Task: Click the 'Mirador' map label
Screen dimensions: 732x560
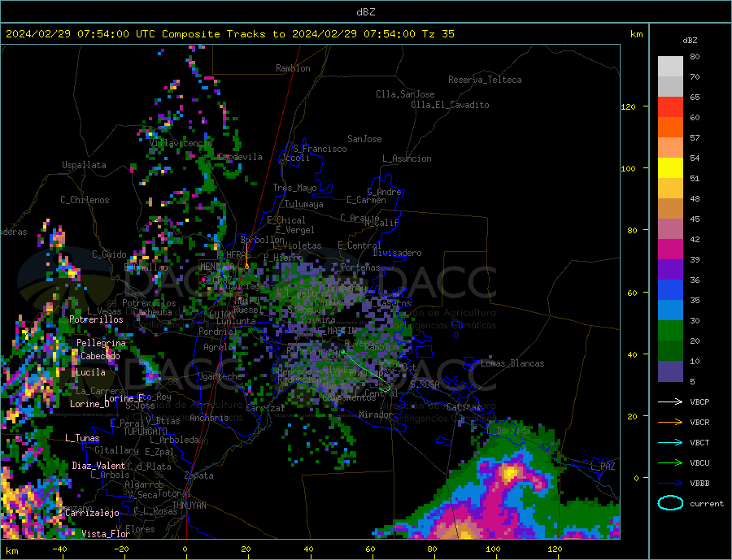Action: click(x=376, y=415)
